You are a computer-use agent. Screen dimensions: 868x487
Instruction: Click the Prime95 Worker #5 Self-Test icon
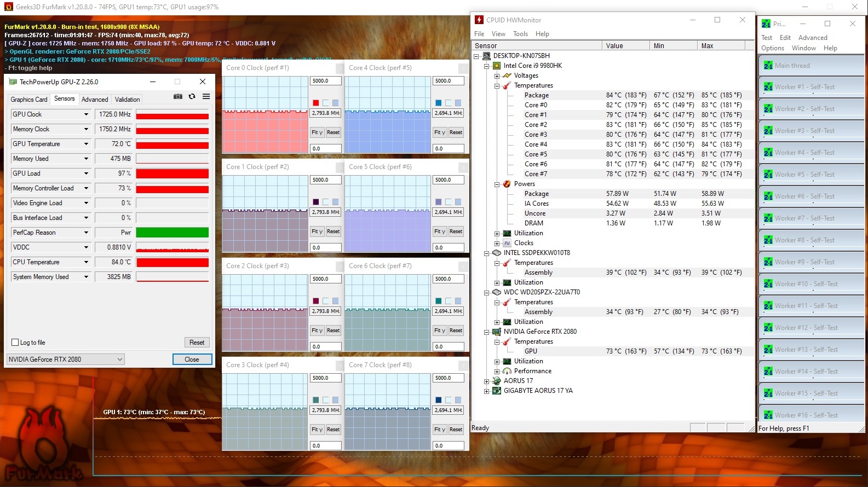[768, 174]
